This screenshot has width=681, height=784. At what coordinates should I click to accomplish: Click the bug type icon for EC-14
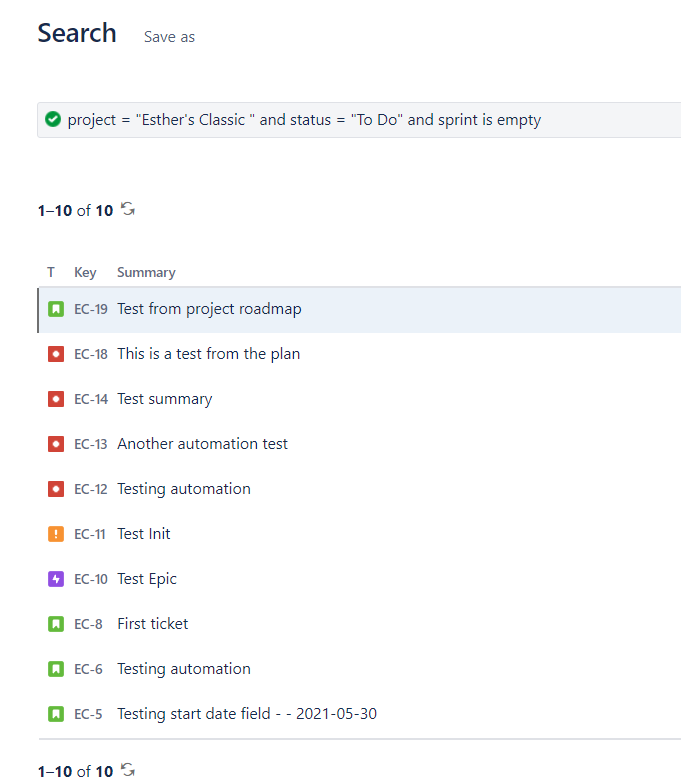[56, 399]
